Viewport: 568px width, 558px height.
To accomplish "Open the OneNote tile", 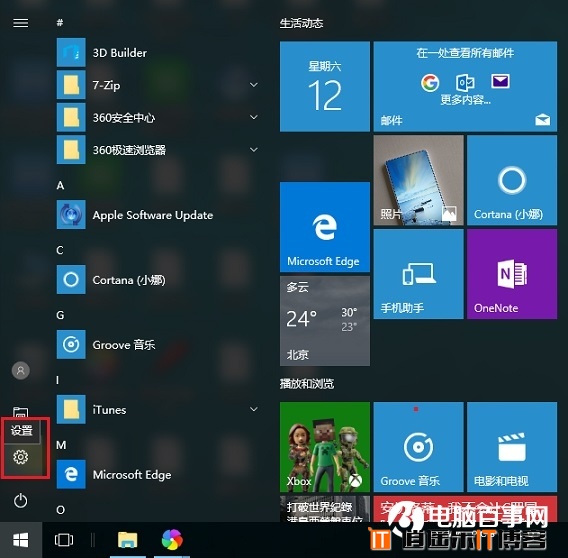I will [x=512, y=274].
